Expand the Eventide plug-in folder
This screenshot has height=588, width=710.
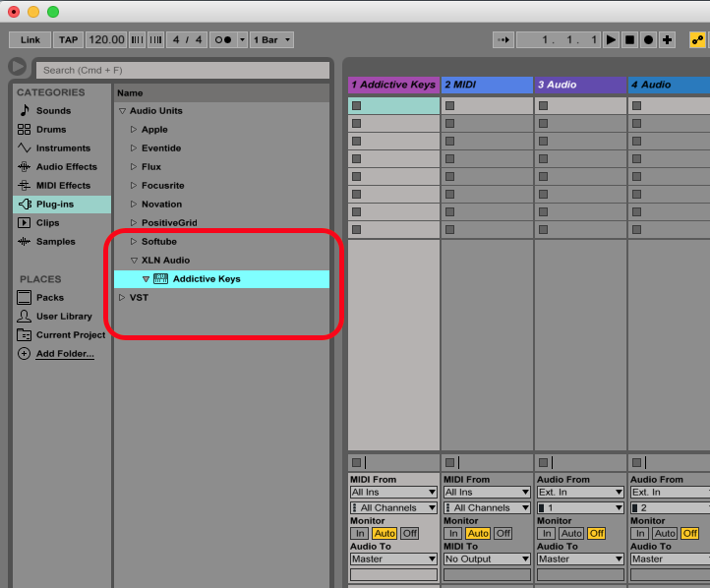[134, 148]
